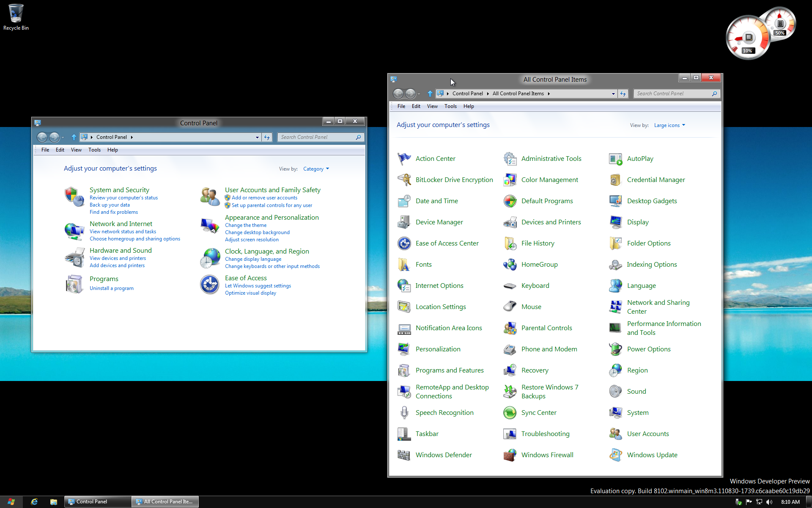Screen dimensions: 812x508
Task: Open Speech Recognition microphone icon
Action: pyautogui.click(x=404, y=413)
